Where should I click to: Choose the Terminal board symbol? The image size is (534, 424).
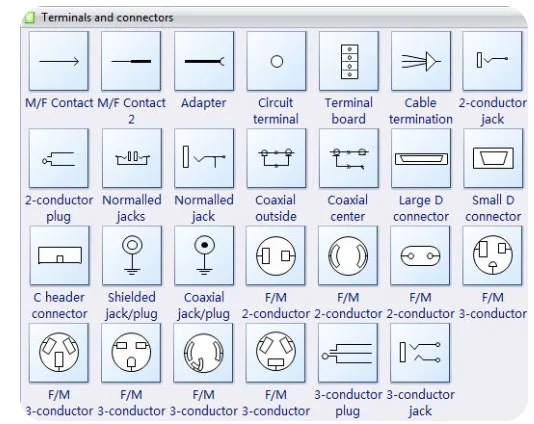tap(349, 61)
